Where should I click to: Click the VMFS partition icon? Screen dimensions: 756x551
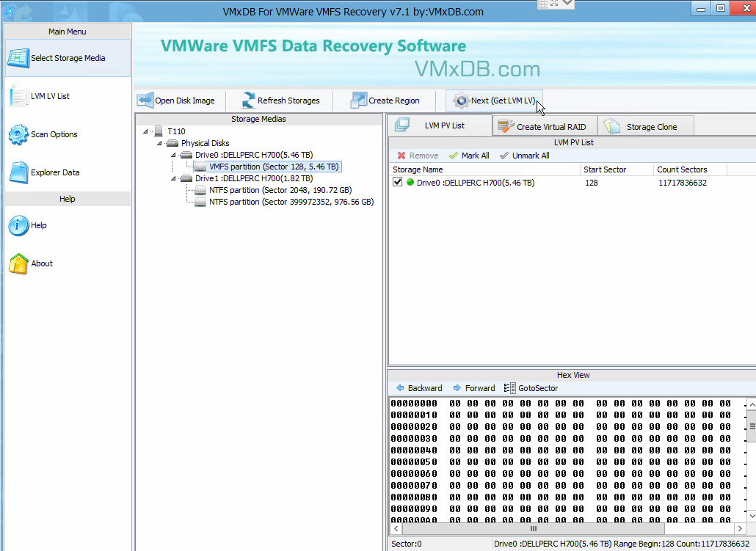200,167
